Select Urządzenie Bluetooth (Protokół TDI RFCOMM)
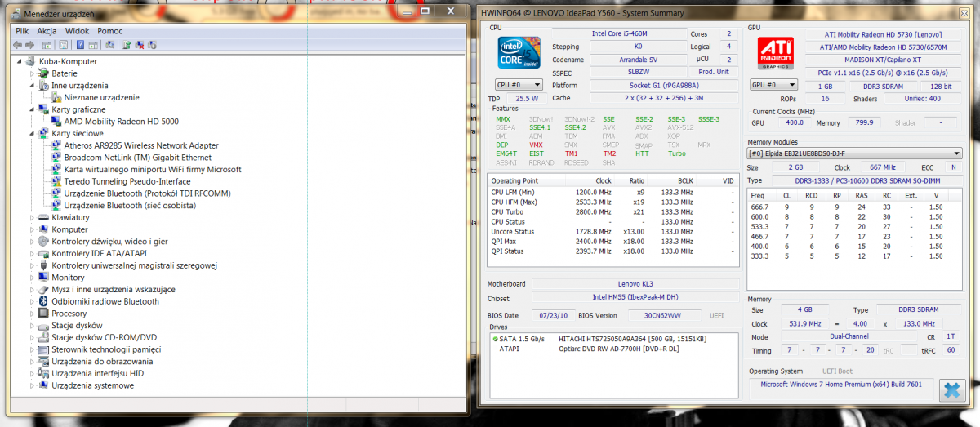The height and width of the screenshot is (427, 980). click(147, 193)
